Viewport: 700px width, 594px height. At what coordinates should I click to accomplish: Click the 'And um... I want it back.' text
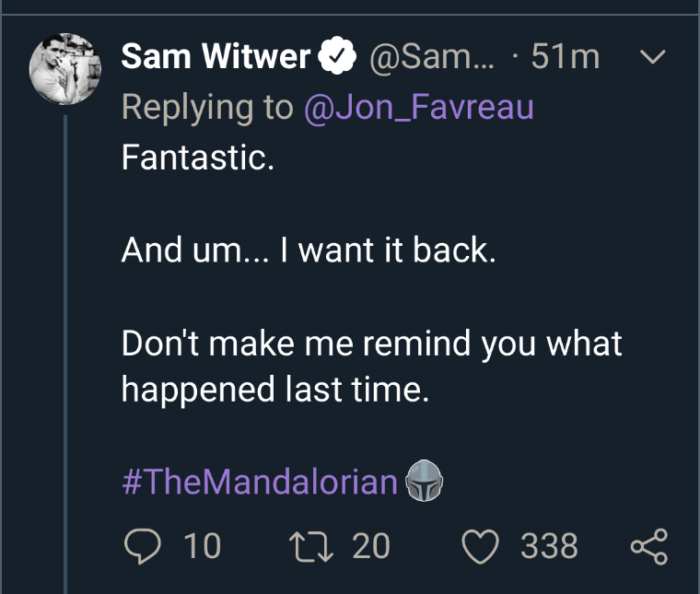coord(309,250)
